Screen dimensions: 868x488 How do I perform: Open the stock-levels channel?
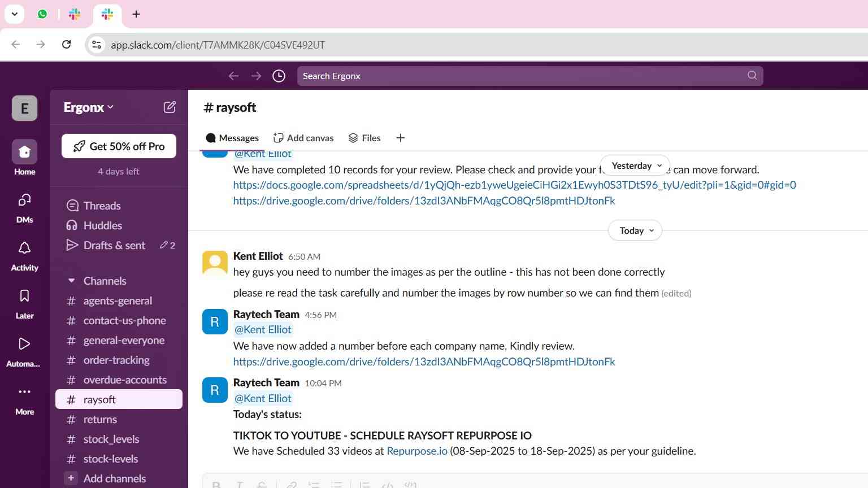(x=119, y=459)
